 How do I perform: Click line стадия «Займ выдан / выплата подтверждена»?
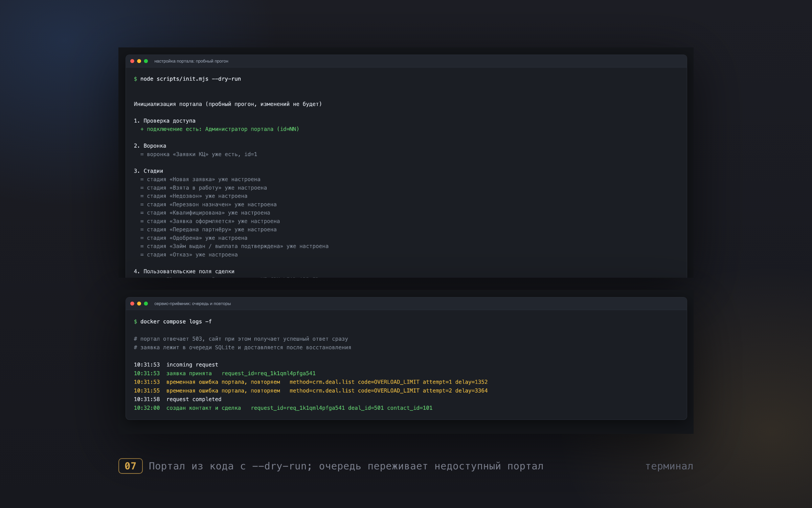point(234,247)
